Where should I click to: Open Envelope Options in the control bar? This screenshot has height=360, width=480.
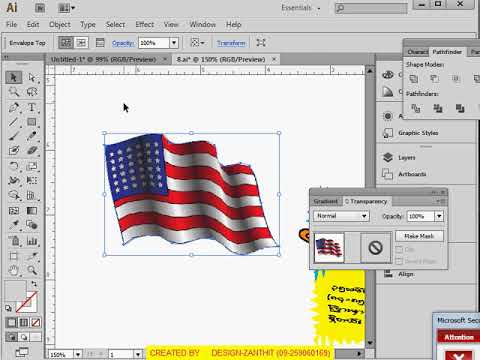(100, 43)
